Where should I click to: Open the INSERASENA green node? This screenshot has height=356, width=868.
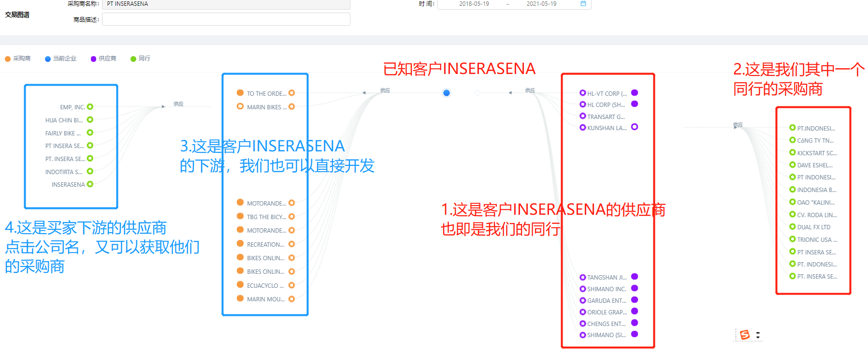90,184
